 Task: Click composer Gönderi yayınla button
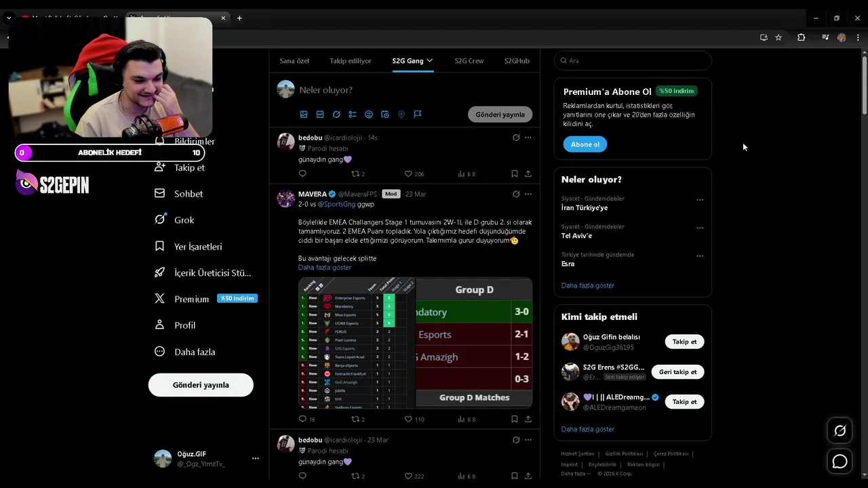[x=500, y=115]
